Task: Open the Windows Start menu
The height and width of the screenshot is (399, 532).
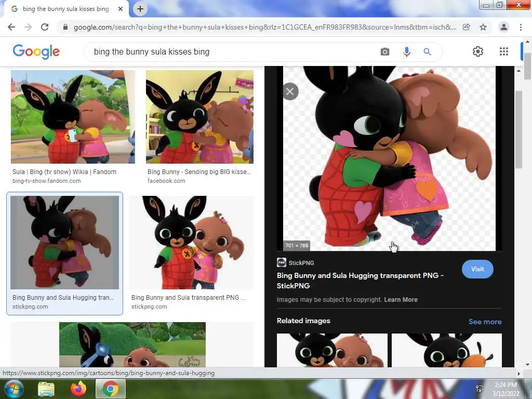Action: tap(14, 389)
